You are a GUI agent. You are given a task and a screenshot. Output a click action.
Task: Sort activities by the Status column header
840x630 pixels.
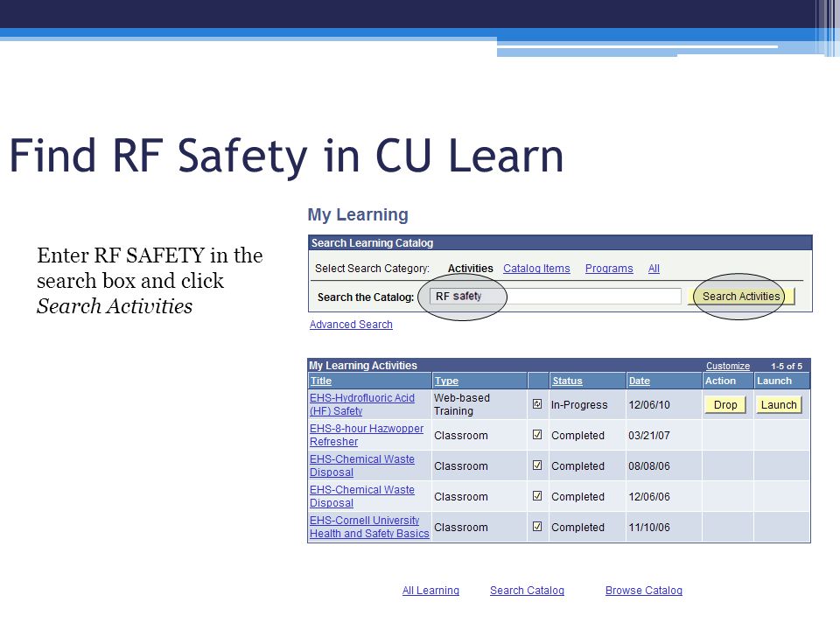click(x=567, y=381)
